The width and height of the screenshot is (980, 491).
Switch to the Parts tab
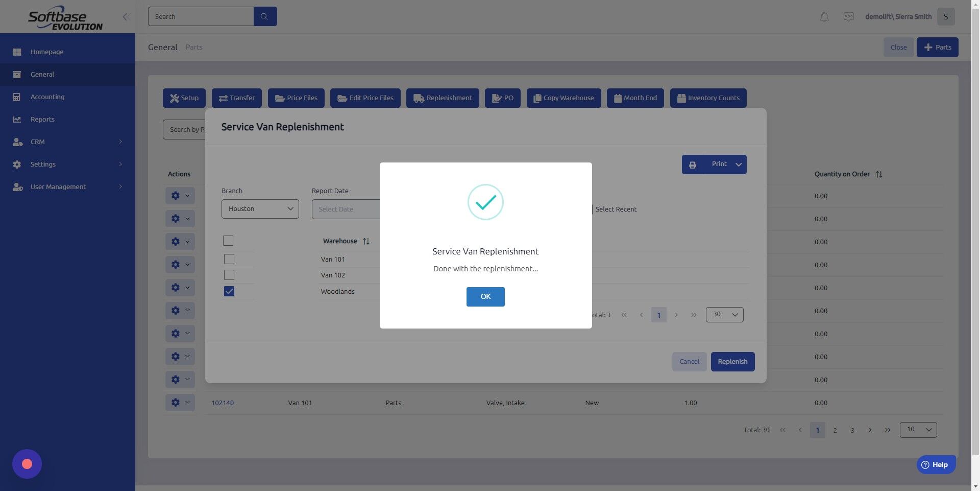(x=194, y=46)
